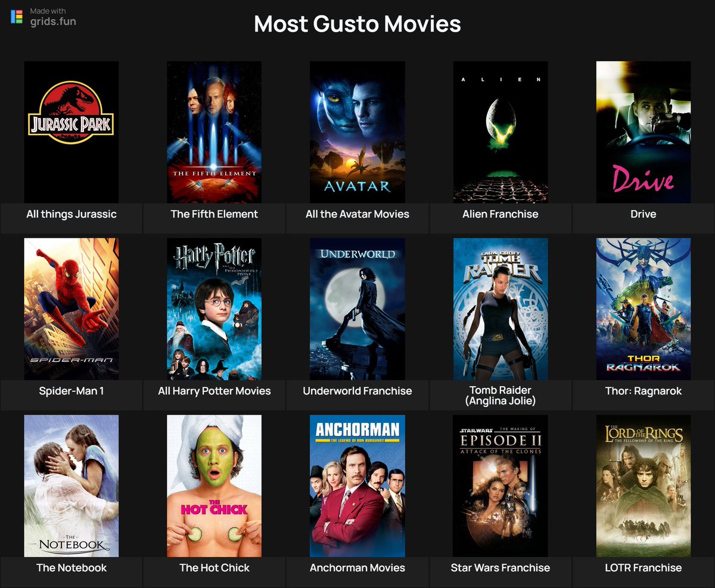Open the grids.fun text link

(x=53, y=22)
